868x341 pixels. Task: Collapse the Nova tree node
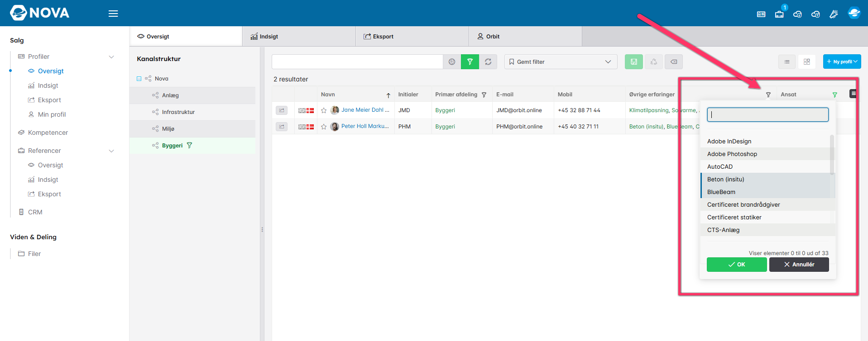tap(139, 79)
